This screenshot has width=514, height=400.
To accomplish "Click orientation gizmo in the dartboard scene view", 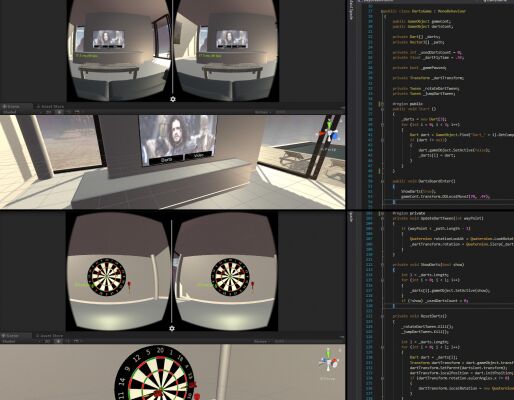I will (x=329, y=361).
